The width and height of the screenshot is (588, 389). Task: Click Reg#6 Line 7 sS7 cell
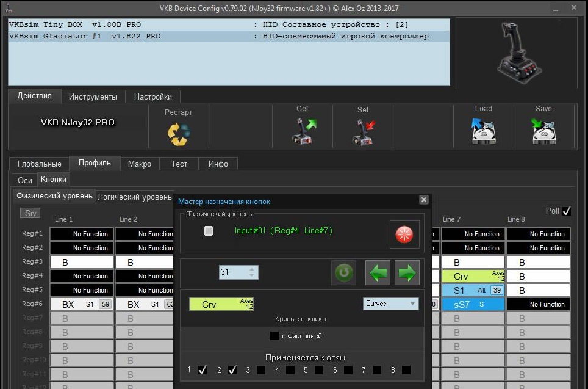473,305
